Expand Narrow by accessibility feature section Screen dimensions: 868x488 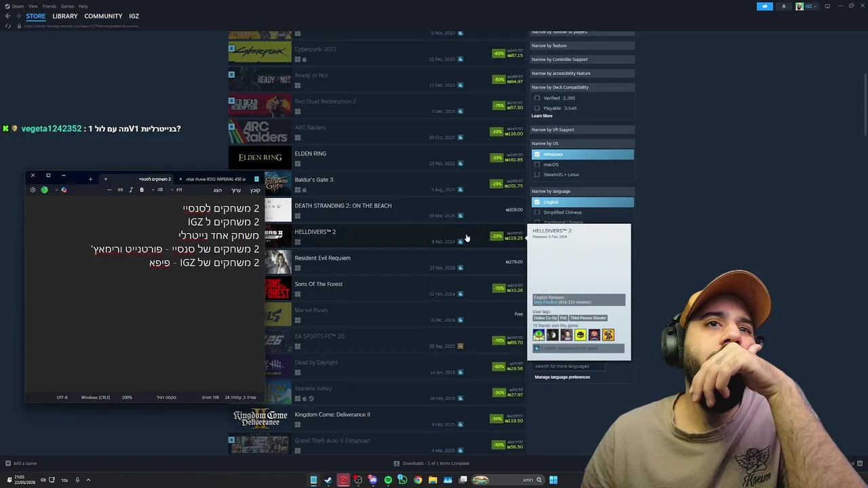pyautogui.click(x=582, y=73)
